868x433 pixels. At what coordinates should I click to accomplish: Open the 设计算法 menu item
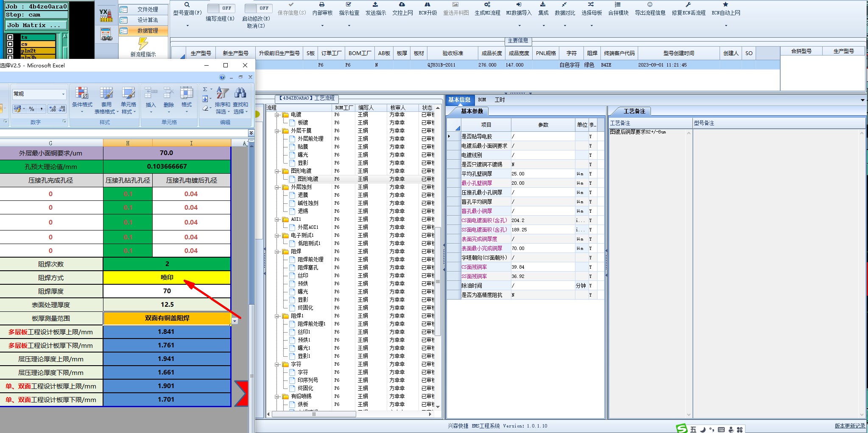point(143,20)
